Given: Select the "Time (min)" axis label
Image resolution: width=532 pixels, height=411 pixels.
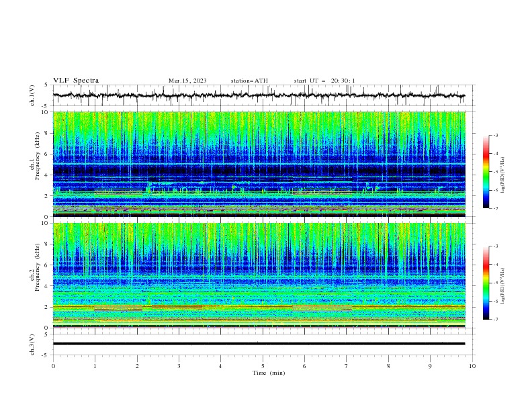Looking at the screenshot, I should pyautogui.click(x=269, y=373).
